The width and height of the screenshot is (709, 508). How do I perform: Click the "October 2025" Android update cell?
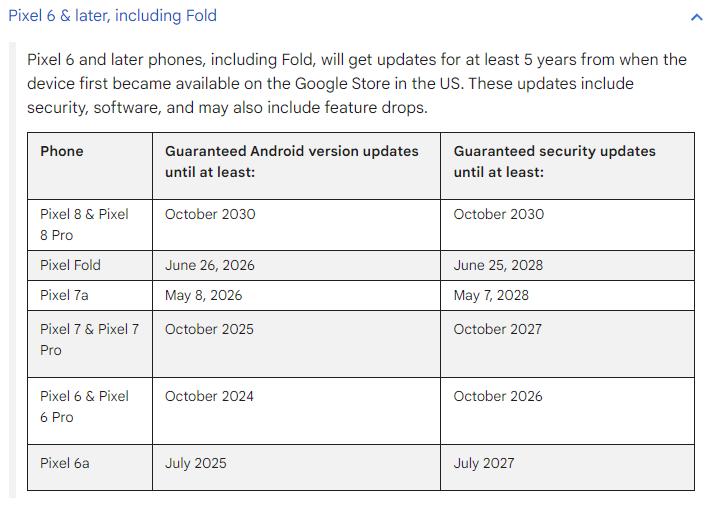[209, 329]
